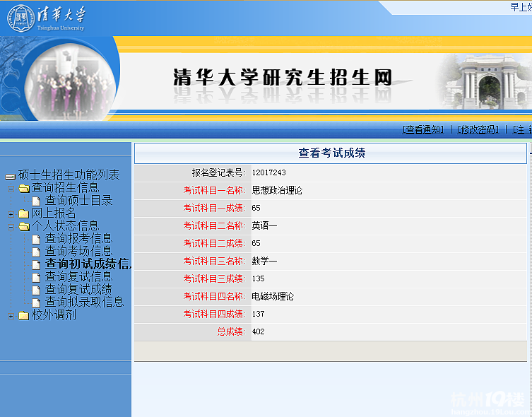
Task: Click the 考试科目一名称 label
Action: 215,190
